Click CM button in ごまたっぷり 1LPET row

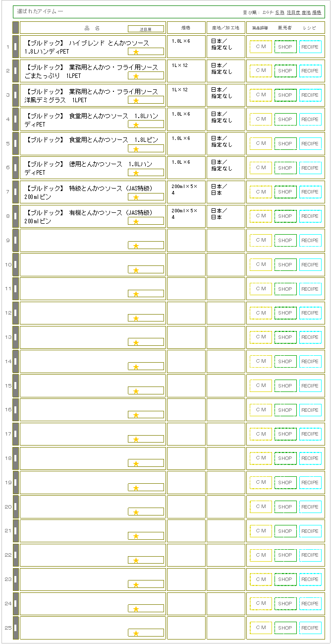[x=261, y=71]
